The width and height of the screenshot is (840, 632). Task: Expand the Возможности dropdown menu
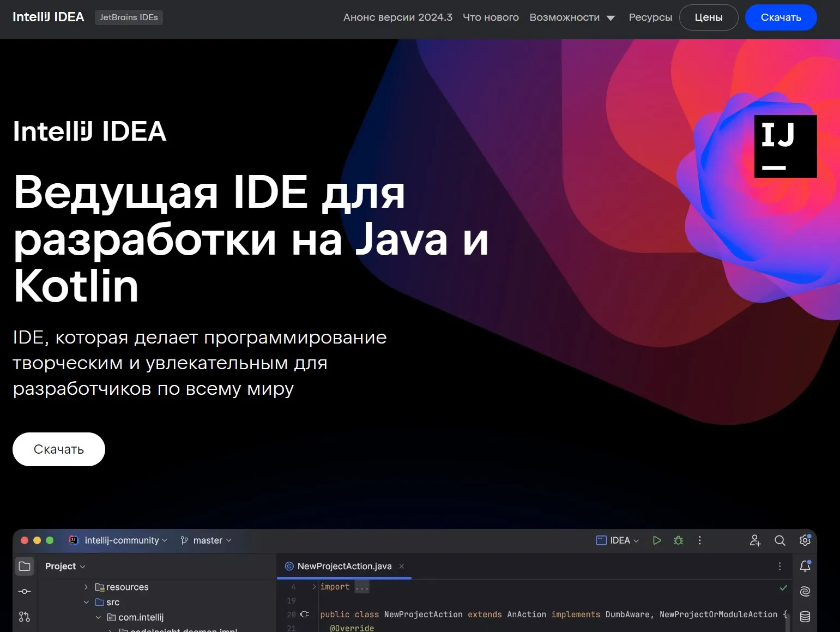[x=572, y=17]
